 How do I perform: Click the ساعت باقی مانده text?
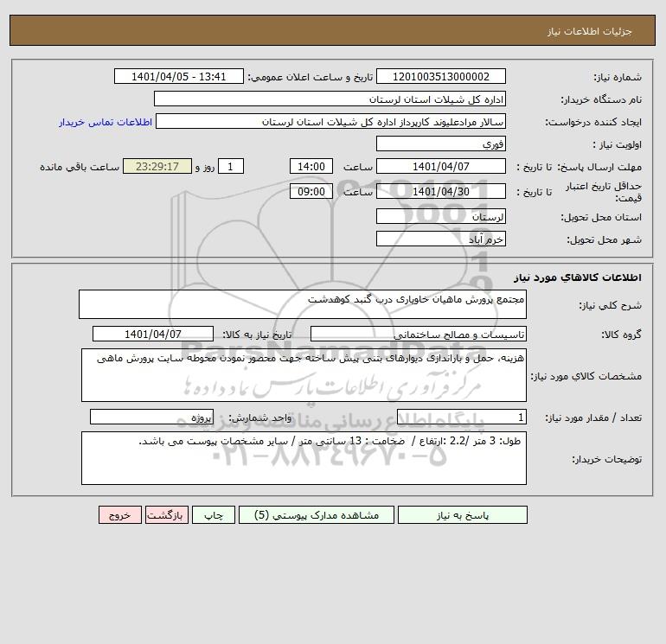pos(80,167)
